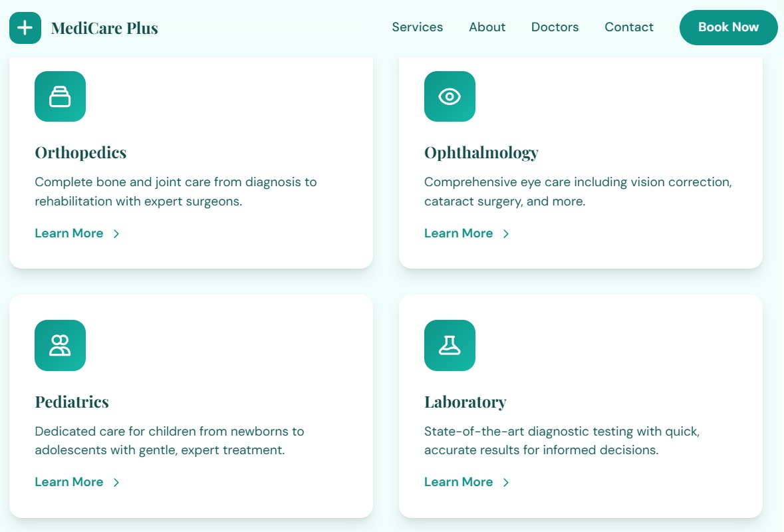Click the arrow beside Laboratory Learn More
Viewport: 784px width, 532px height.
point(506,482)
